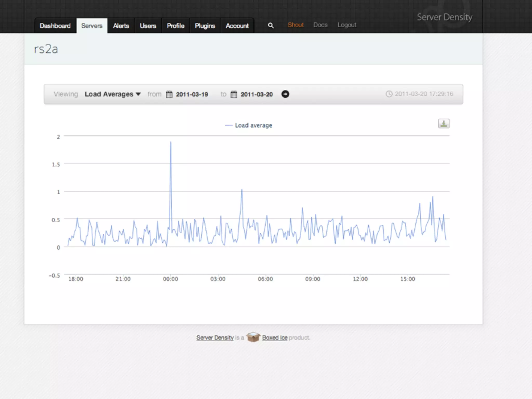Click the 2011-03-19 from date field
Viewport: 532px width, 399px height.
[192, 94]
